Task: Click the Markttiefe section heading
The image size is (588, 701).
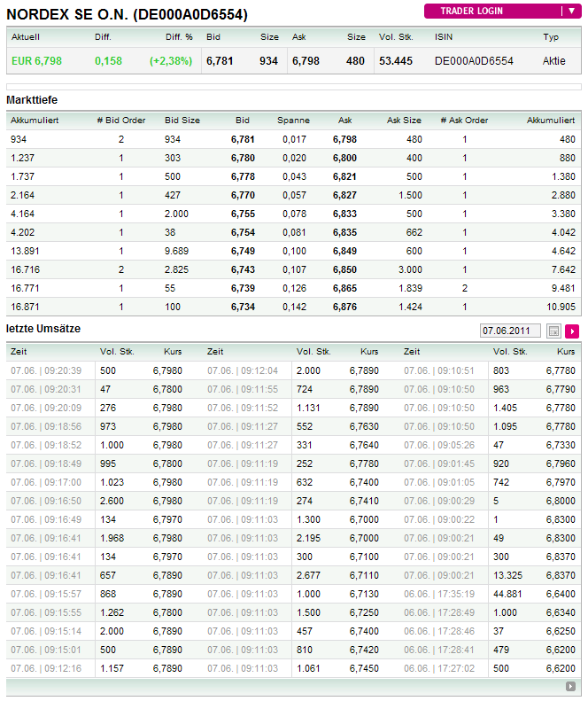Action: (32, 100)
